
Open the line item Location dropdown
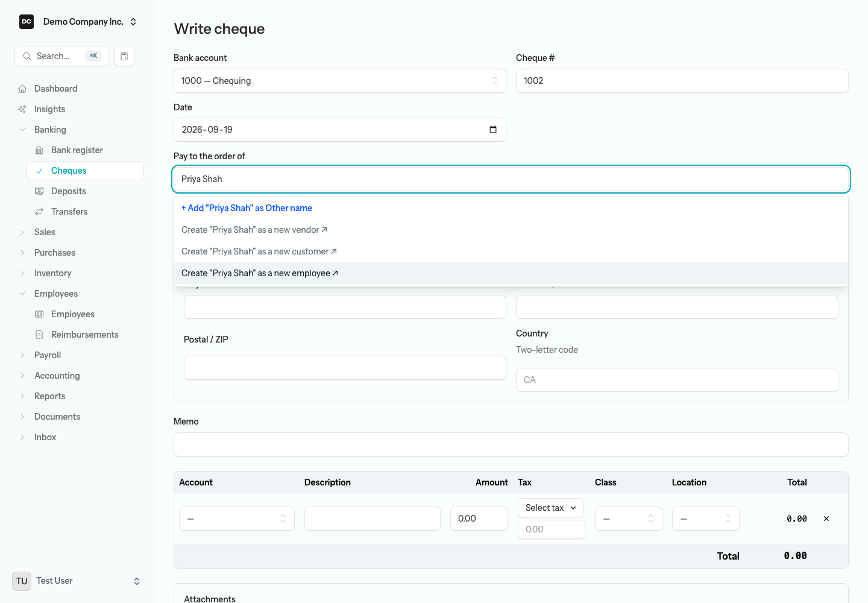click(x=706, y=519)
